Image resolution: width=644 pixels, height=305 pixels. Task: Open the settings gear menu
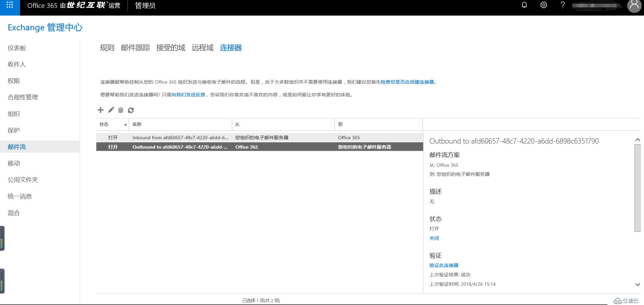click(x=544, y=5)
